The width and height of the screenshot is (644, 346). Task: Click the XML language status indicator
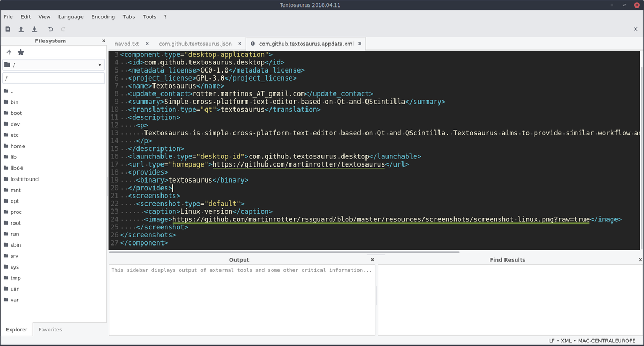[567, 341]
